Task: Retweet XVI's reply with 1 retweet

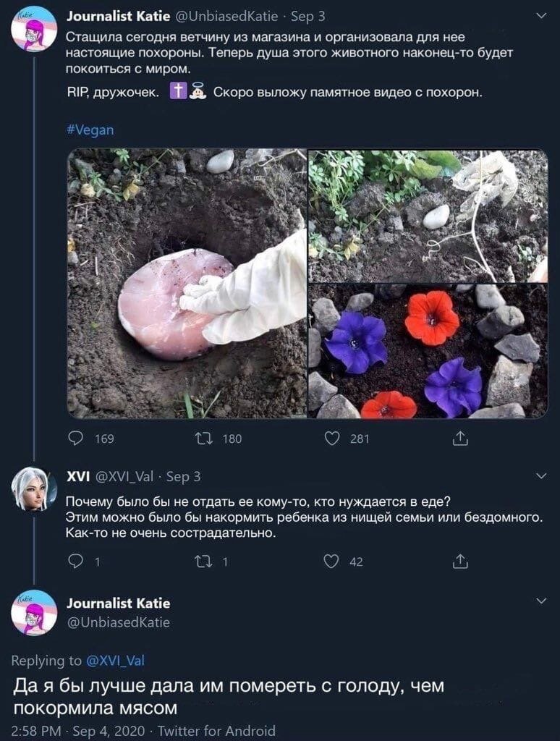Action: coord(203,561)
